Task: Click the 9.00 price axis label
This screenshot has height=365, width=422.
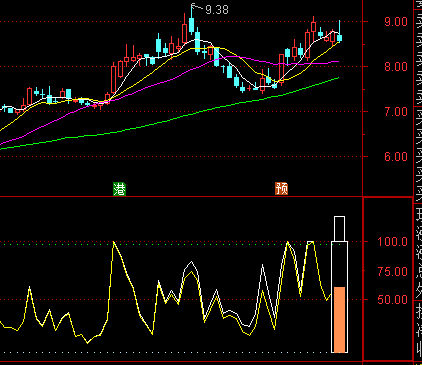Action: (x=396, y=22)
